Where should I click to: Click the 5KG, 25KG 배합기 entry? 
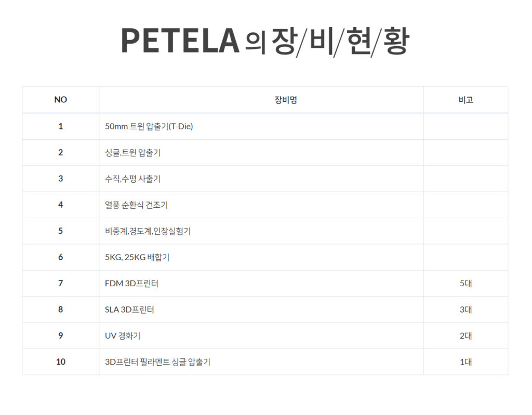pos(137,257)
